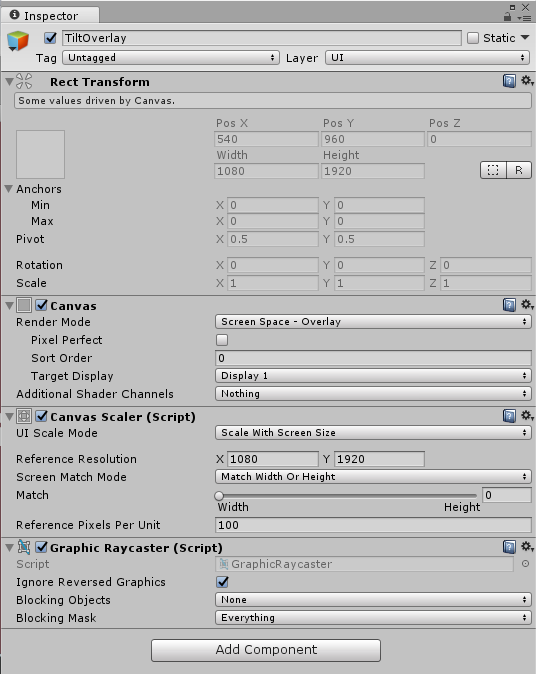Viewport: 536px width, 674px height.
Task: Open the Render Mode dropdown
Action: click(x=373, y=322)
